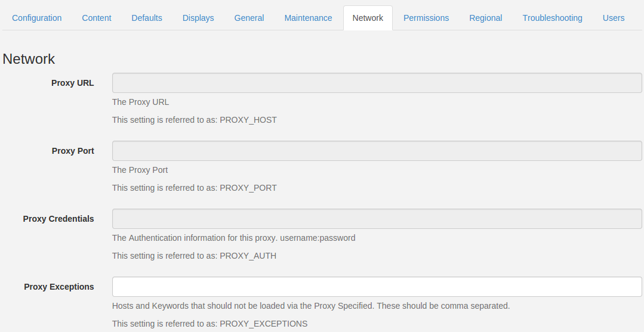Screen dimensions: 644x332
Task: Click the bold Proxy Exceptions label
Action: 59,287
